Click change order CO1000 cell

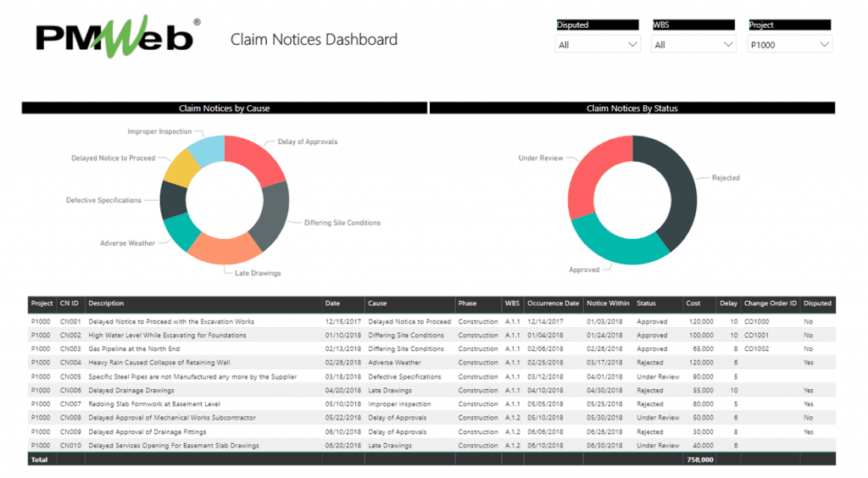757,321
